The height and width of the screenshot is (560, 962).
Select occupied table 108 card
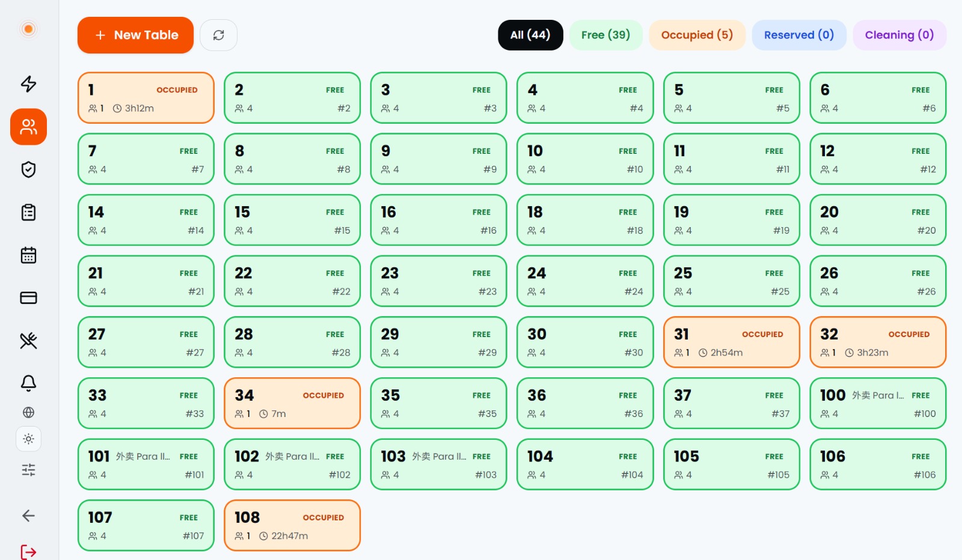[292, 525]
